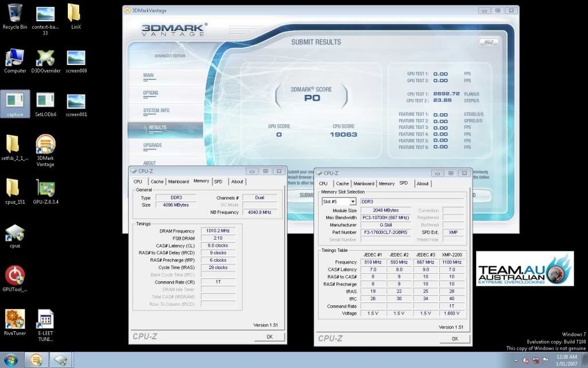Click the DRAM Frequency field 1010.2 MHz
The width and height of the screenshot is (588, 368).
click(x=218, y=231)
